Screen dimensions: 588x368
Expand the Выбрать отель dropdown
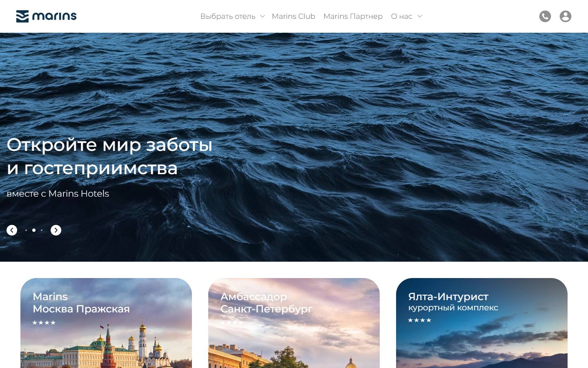pos(232,16)
